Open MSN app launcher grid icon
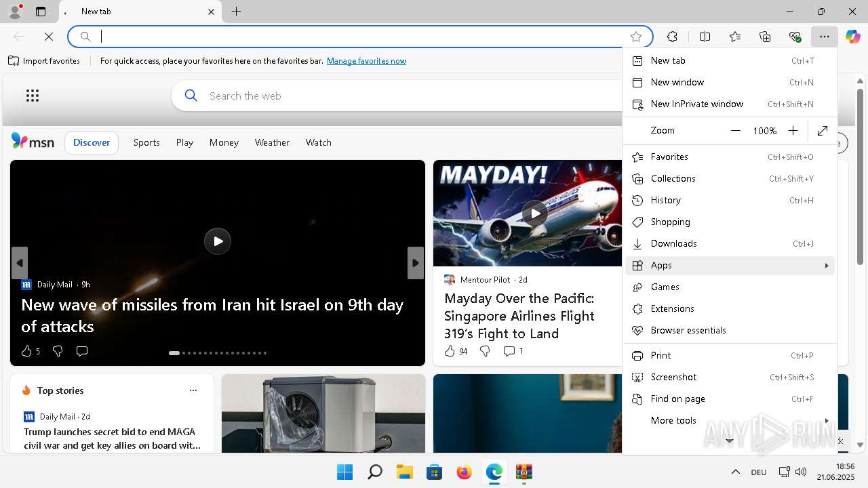The image size is (868, 488). click(33, 96)
